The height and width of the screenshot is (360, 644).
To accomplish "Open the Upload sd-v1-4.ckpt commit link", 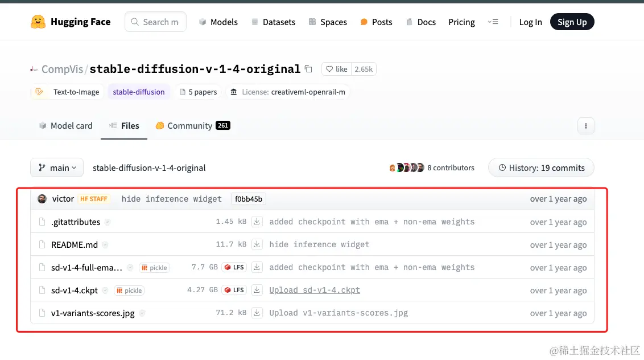I will [315, 290].
